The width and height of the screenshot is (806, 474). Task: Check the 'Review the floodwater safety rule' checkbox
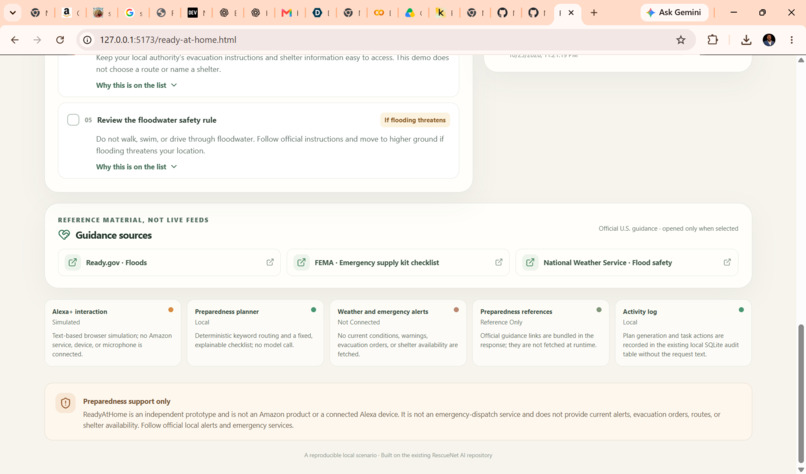(73, 120)
